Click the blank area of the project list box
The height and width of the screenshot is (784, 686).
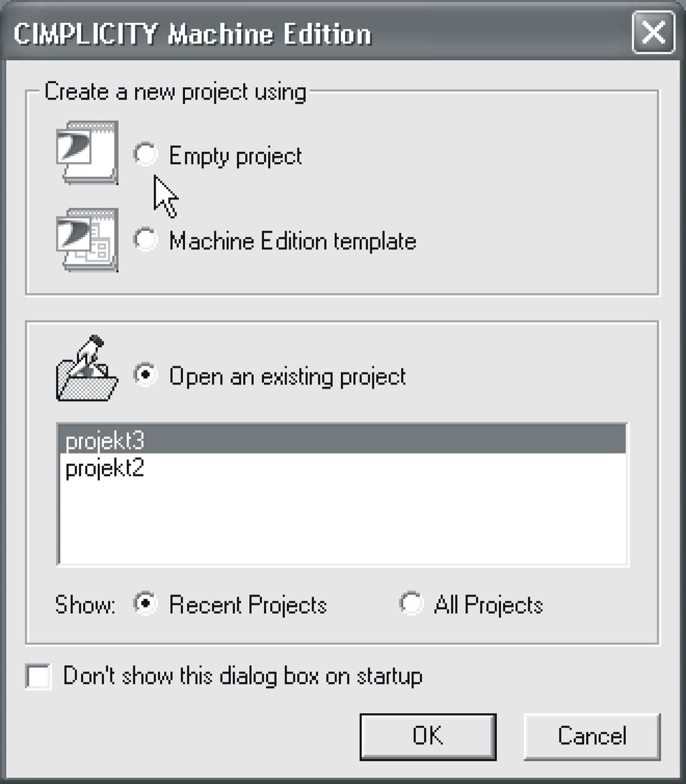343,522
